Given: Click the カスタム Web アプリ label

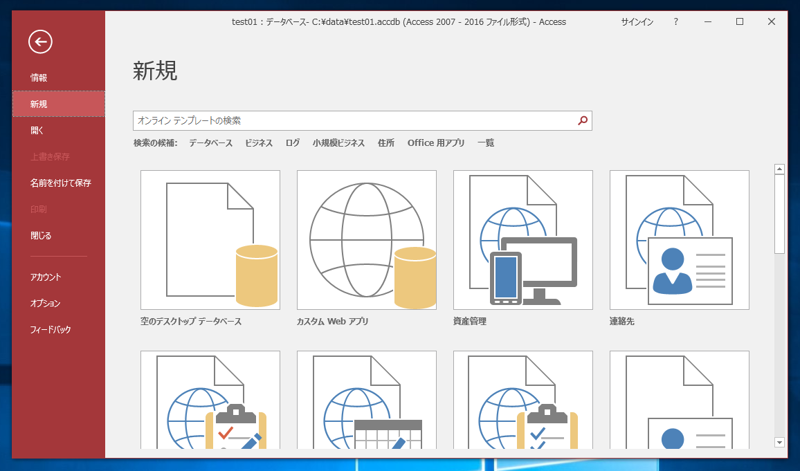Looking at the screenshot, I should click(x=333, y=321).
